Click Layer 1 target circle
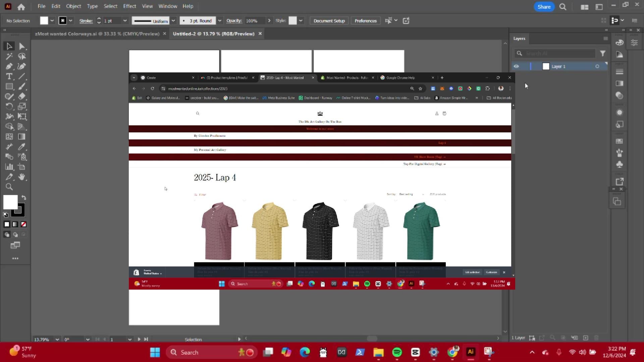The image size is (644, 362). [597, 66]
